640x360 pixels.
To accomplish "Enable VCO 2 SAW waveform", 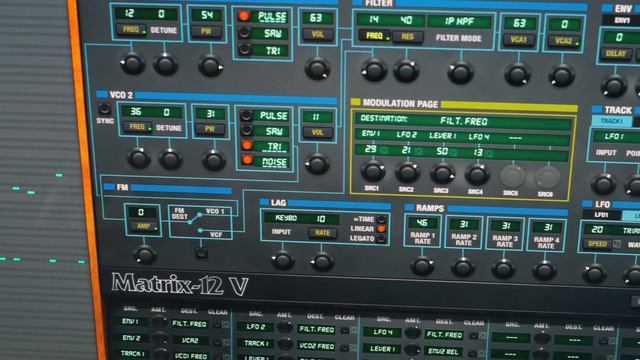I will [x=246, y=131].
